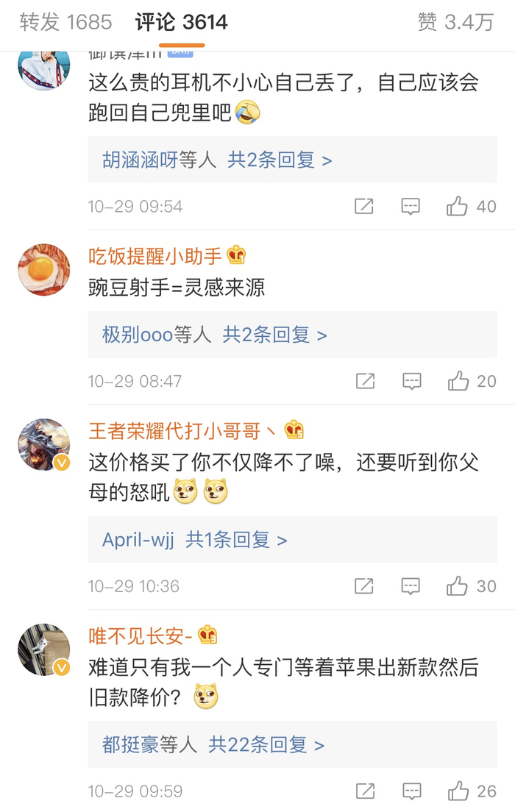This screenshot has width=515, height=812.
Task: Repost the 10-29 09:59 comment
Action: 366,791
